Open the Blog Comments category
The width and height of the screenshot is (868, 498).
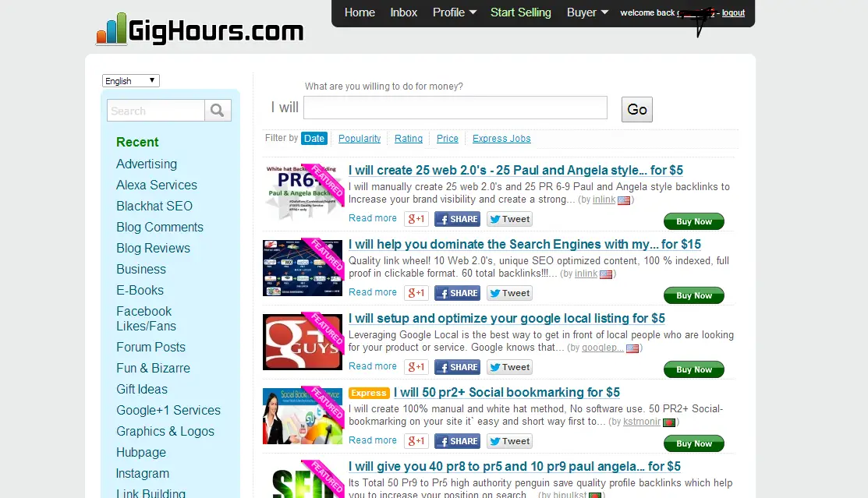point(160,228)
